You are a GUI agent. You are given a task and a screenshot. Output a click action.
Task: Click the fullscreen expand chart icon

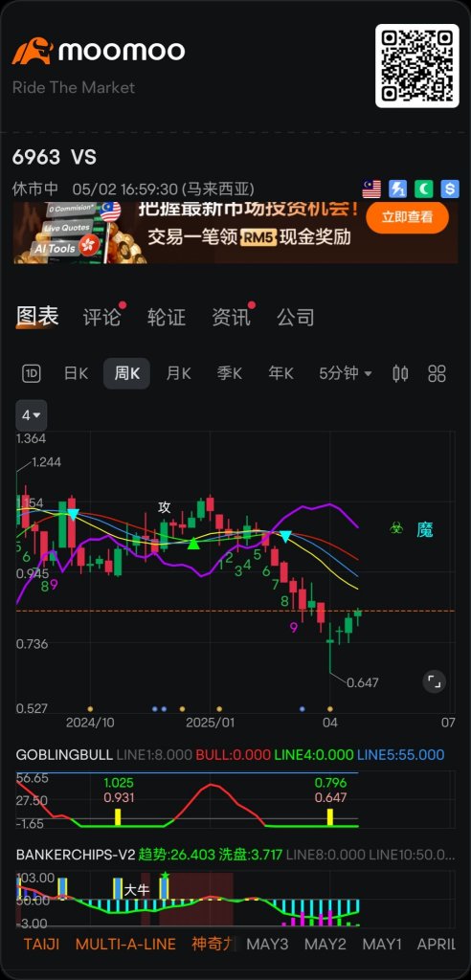[x=434, y=681]
